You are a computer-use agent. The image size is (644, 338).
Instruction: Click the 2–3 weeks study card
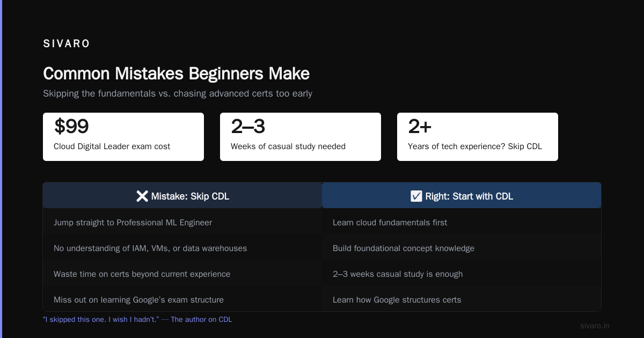click(x=301, y=137)
